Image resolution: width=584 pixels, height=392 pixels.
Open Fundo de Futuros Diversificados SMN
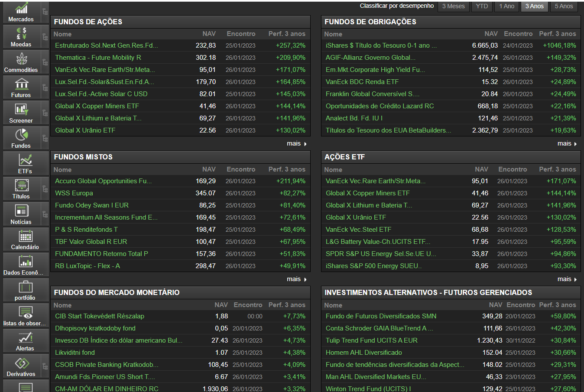381,316
